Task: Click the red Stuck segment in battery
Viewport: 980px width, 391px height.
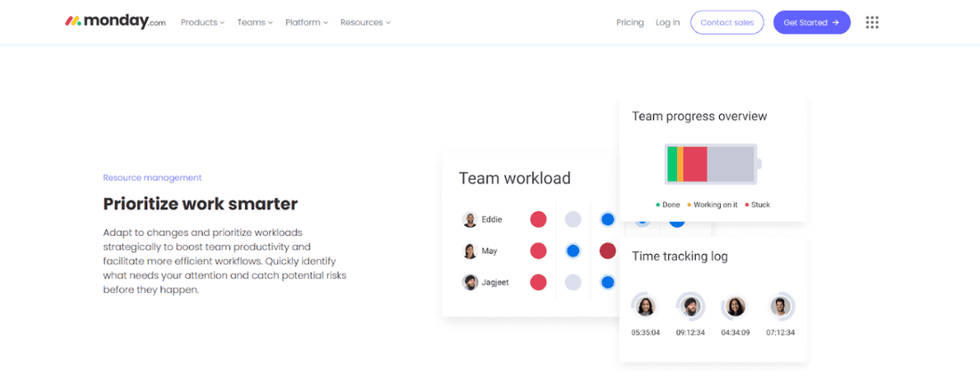Action: 695,164
